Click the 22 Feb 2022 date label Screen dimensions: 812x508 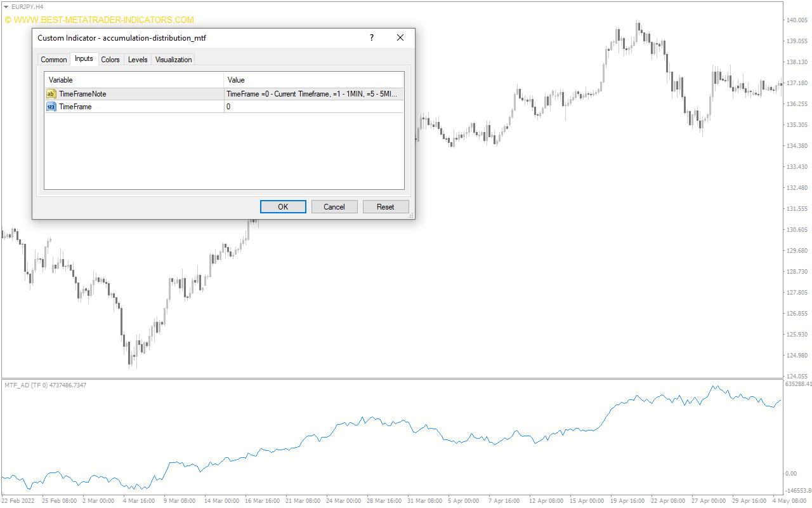click(18, 501)
